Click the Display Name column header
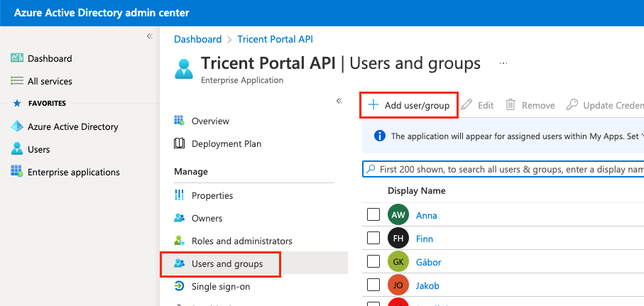644x306 pixels. 417,190
